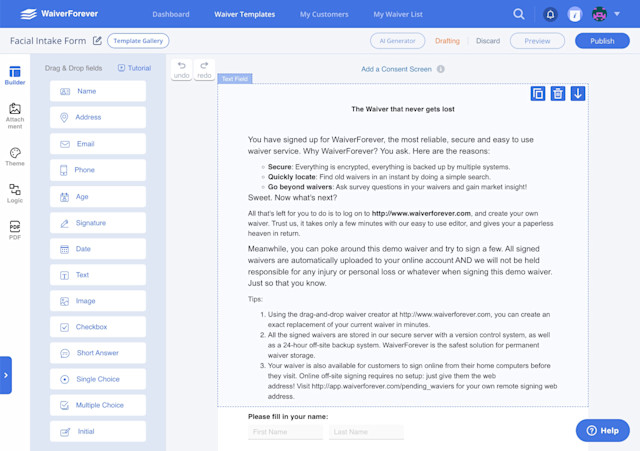Discard the draft

tap(488, 41)
